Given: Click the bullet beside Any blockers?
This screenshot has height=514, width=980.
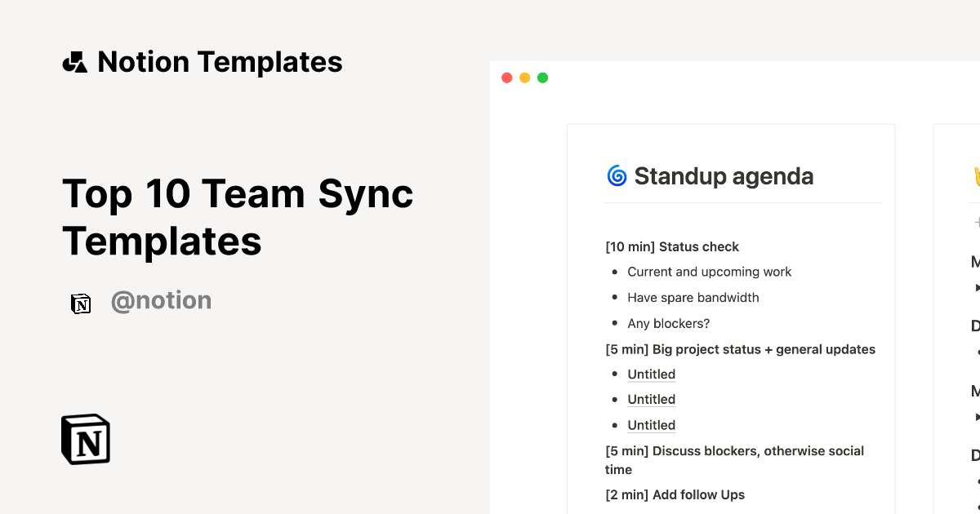Looking at the screenshot, I should pyautogui.click(x=614, y=323).
